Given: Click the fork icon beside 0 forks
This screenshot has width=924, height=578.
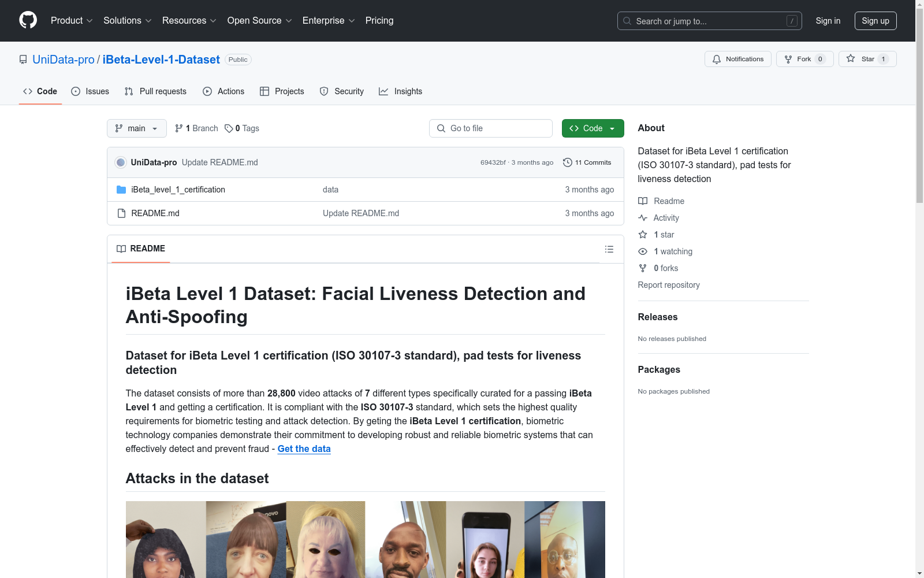Looking at the screenshot, I should [643, 268].
